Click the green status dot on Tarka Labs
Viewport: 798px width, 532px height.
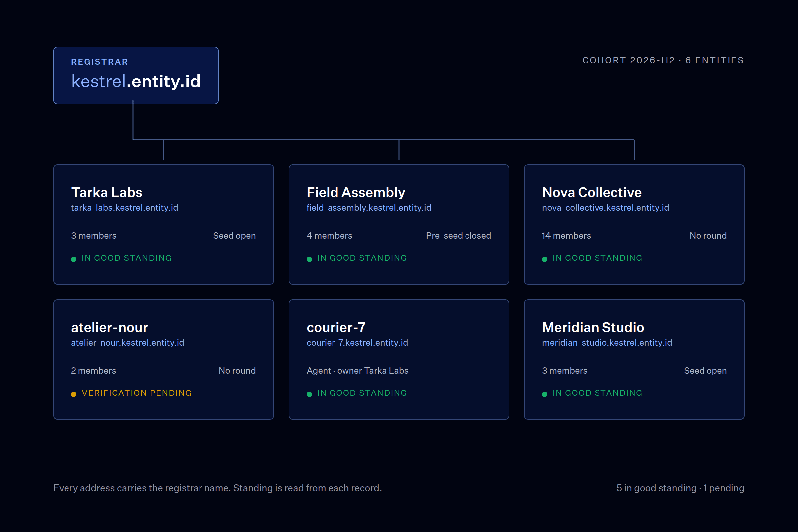click(x=73, y=259)
